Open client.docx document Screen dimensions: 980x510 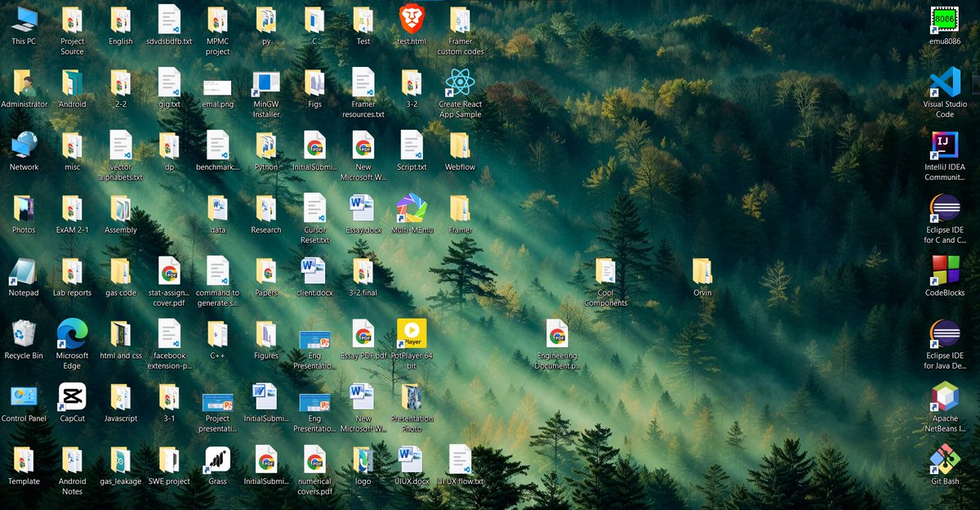[314, 276]
